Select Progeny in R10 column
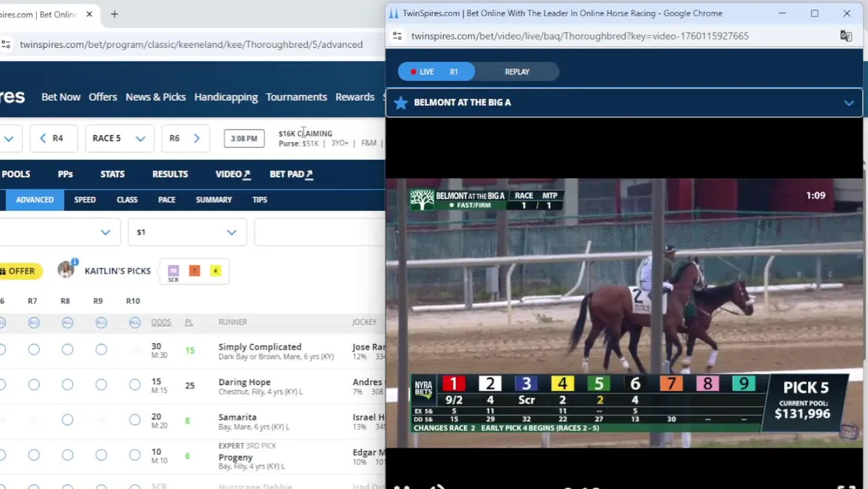 [x=134, y=455]
